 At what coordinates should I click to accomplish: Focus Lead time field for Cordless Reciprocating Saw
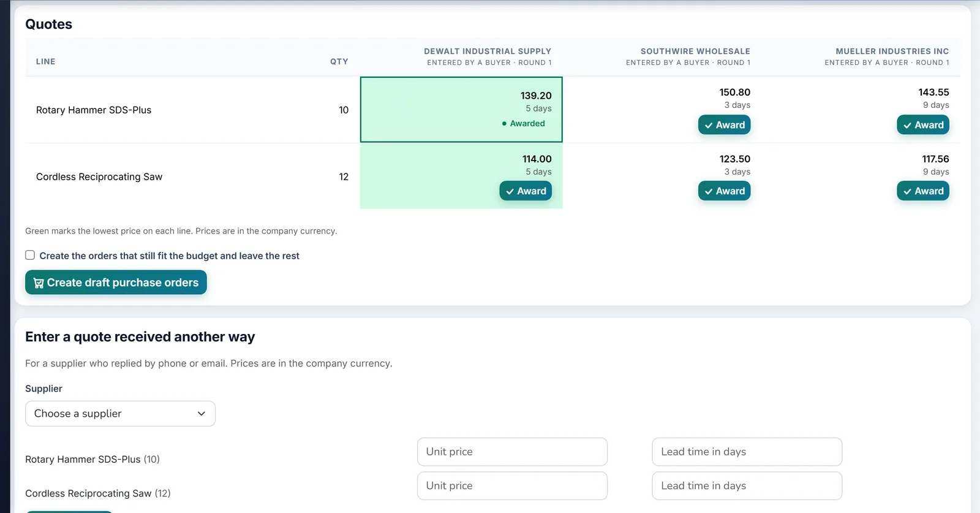coord(747,485)
